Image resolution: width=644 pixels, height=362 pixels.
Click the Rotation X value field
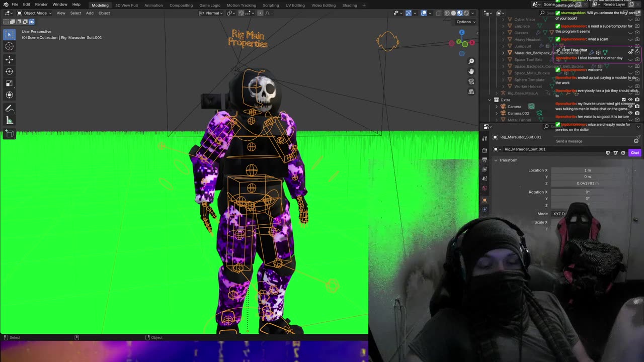point(588,192)
